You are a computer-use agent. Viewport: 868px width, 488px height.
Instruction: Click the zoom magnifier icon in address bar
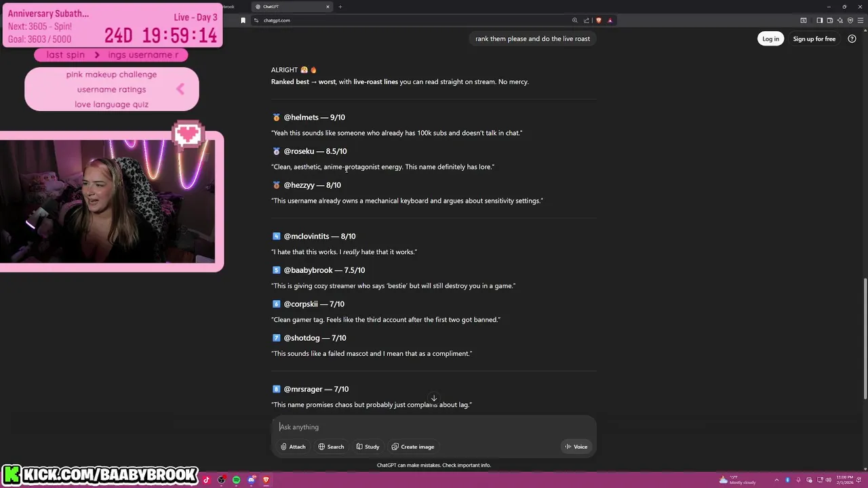[574, 20]
